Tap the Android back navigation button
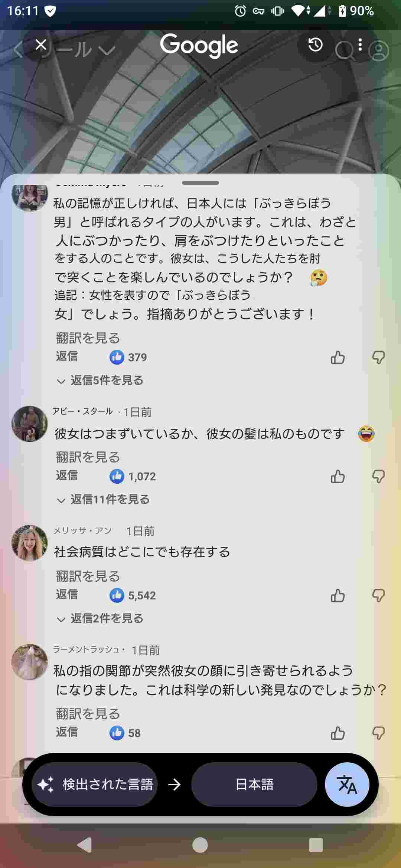401x868 pixels. pos(85,845)
